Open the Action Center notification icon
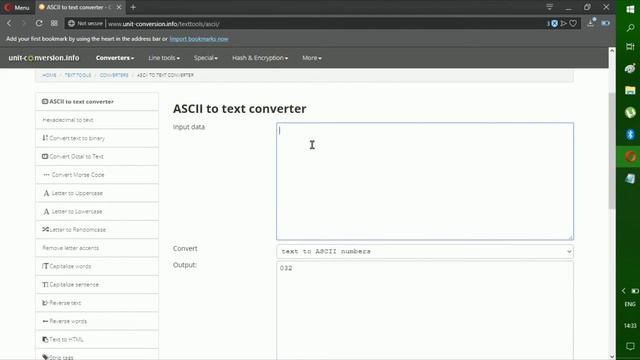640x360 pixels. pyautogui.click(x=630, y=346)
